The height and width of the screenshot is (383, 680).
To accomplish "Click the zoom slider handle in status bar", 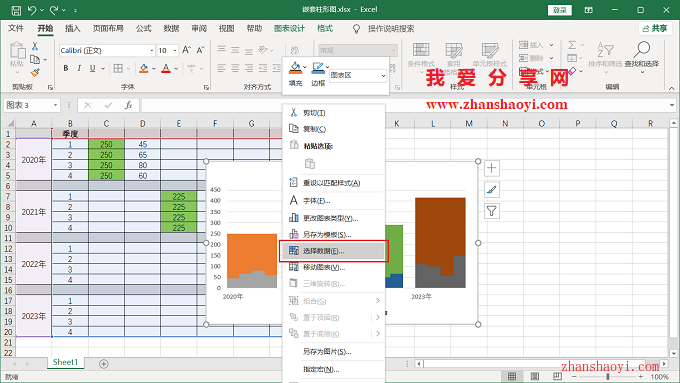I will (608, 377).
